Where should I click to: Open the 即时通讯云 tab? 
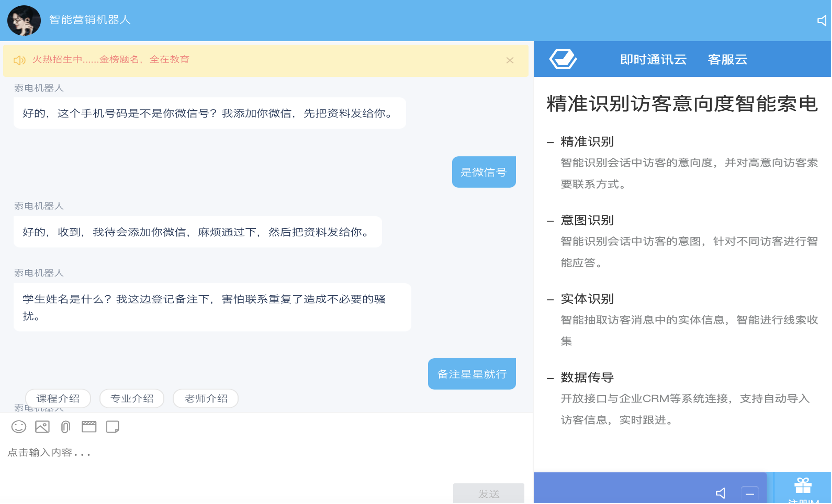click(653, 59)
